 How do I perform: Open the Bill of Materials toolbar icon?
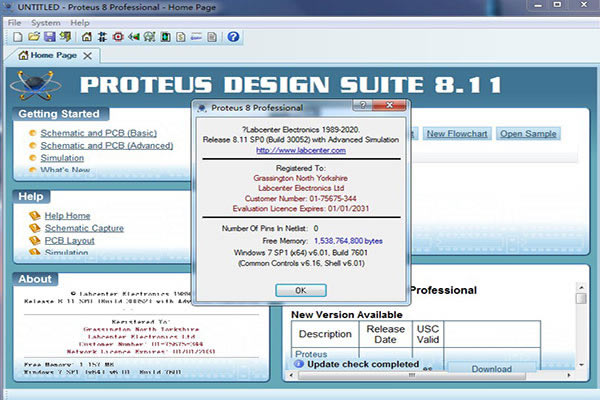pos(181,37)
